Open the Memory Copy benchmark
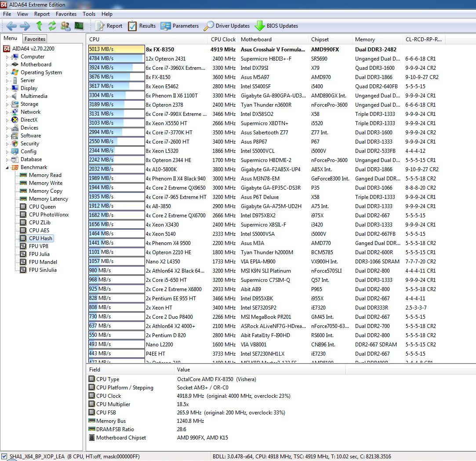The image size is (476, 461). pyautogui.click(x=41, y=191)
